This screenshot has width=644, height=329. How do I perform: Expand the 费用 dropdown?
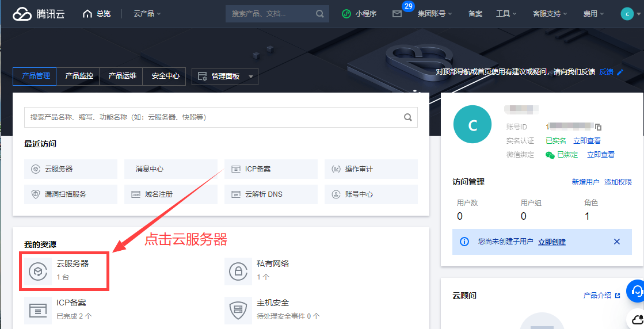tap(594, 14)
